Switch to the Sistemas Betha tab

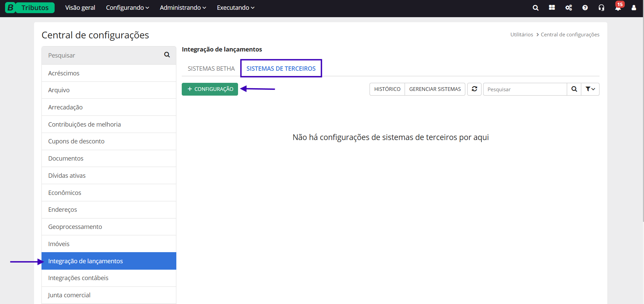pos(211,69)
